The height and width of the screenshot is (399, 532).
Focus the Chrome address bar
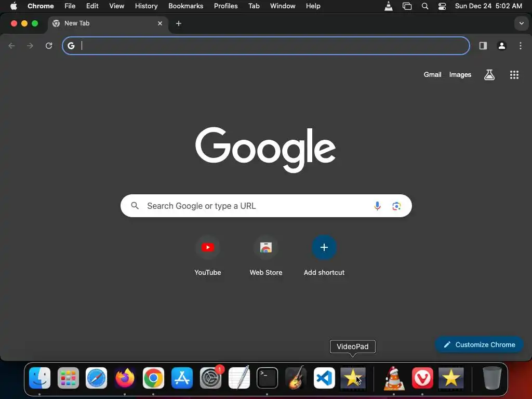pos(266,46)
